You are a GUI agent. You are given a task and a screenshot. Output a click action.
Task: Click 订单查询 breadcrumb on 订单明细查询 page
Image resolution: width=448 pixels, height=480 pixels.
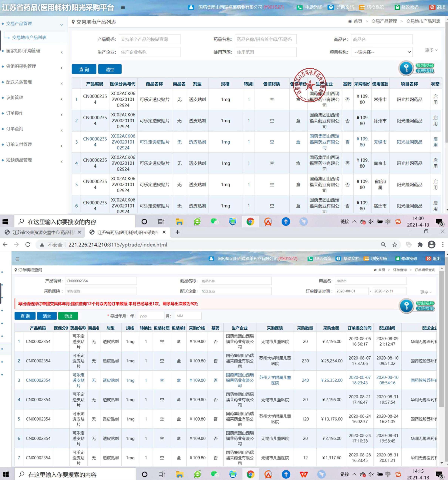[400, 270]
